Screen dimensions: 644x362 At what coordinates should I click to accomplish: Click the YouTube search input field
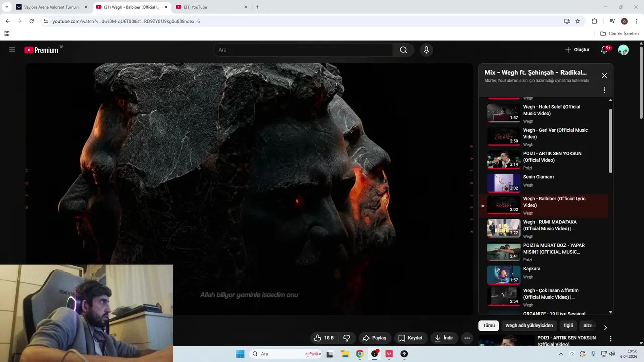pyautogui.click(x=303, y=50)
